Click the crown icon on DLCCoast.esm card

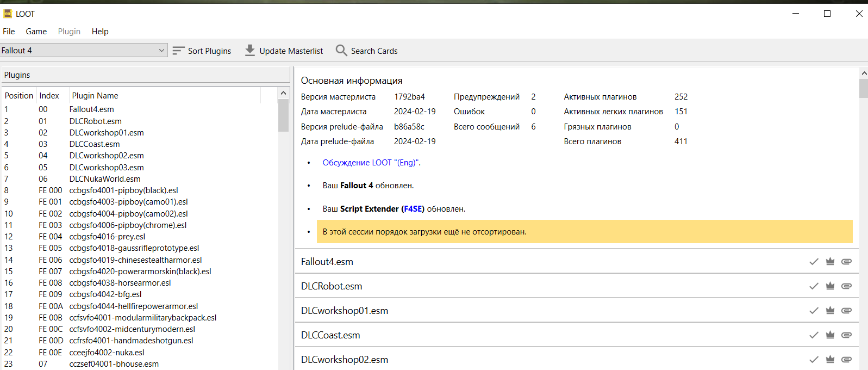[x=830, y=335]
